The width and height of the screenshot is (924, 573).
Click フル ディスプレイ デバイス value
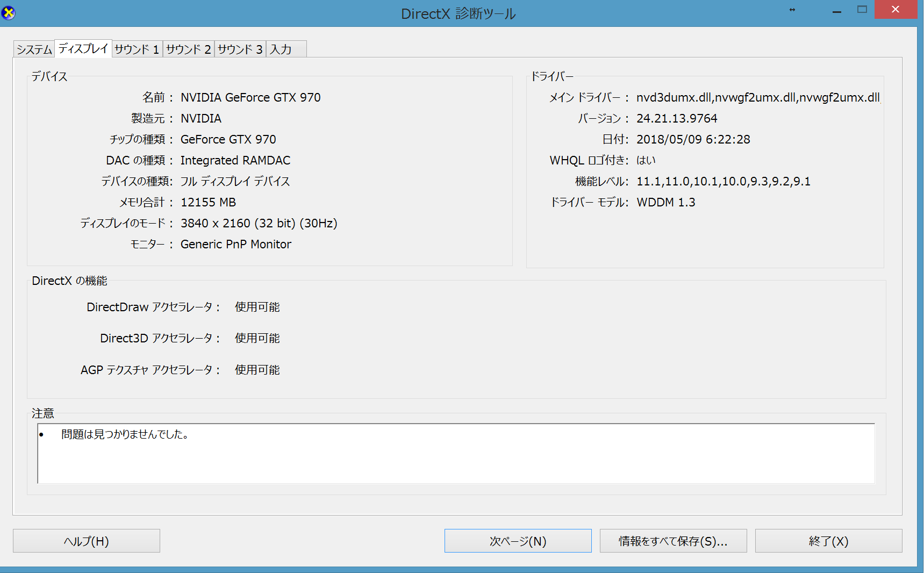pos(235,181)
